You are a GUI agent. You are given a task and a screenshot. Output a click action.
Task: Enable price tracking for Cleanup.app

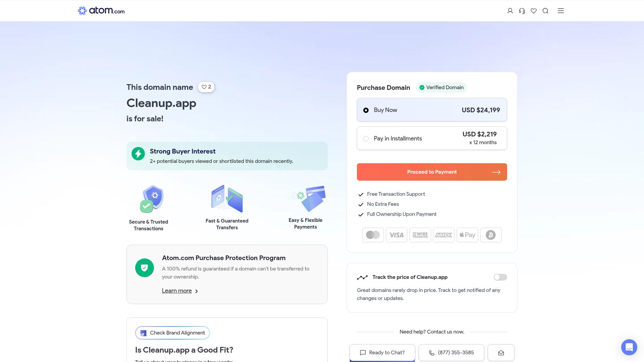[x=500, y=277]
